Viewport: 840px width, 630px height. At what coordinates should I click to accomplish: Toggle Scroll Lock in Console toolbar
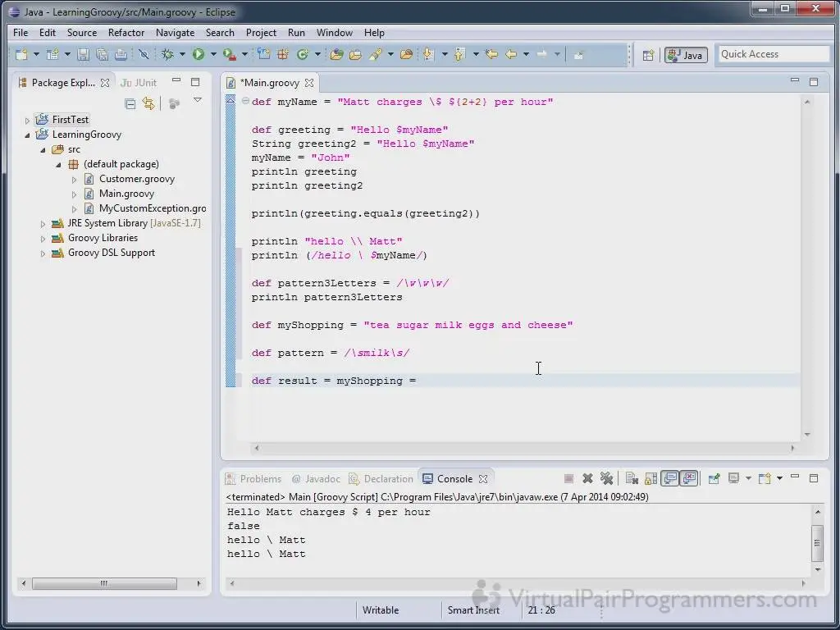651,479
